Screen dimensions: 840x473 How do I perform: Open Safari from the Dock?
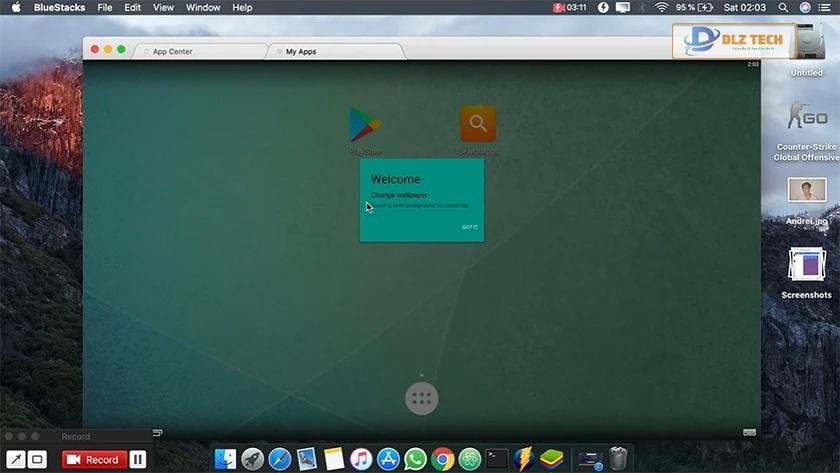[280, 459]
